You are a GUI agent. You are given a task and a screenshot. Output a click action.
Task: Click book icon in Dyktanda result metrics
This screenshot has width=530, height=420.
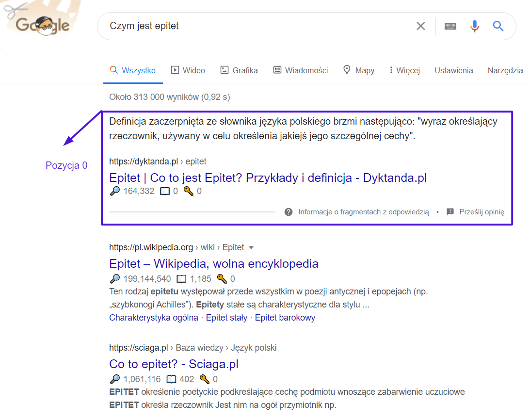164,192
